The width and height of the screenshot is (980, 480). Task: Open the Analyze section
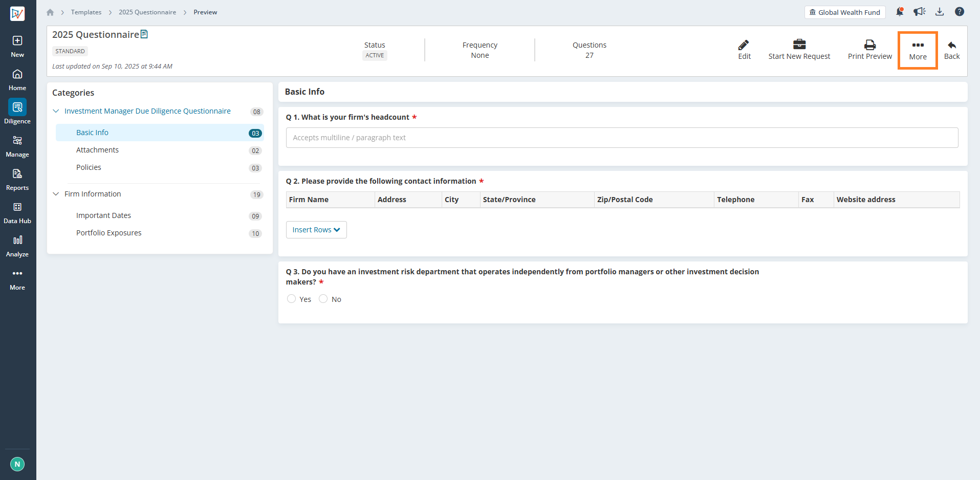click(17, 246)
